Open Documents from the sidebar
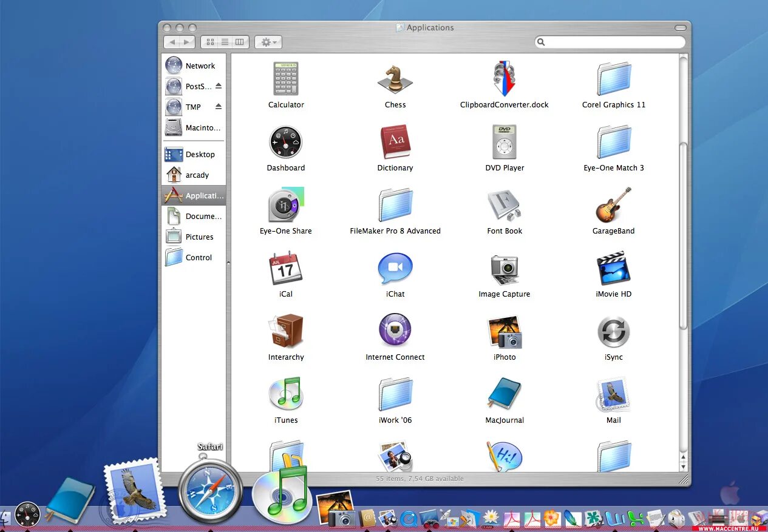This screenshot has width=768, height=532. (x=194, y=216)
